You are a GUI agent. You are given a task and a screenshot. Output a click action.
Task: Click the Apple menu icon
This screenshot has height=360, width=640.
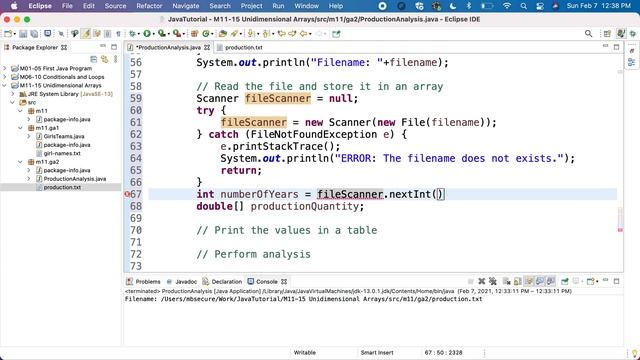tap(14, 6)
